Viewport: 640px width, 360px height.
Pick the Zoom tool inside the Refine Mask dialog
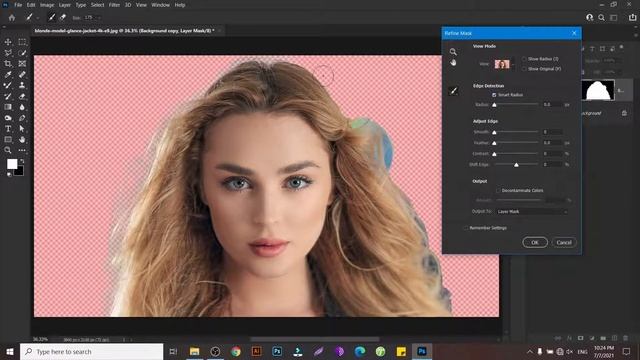click(x=453, y=52)
